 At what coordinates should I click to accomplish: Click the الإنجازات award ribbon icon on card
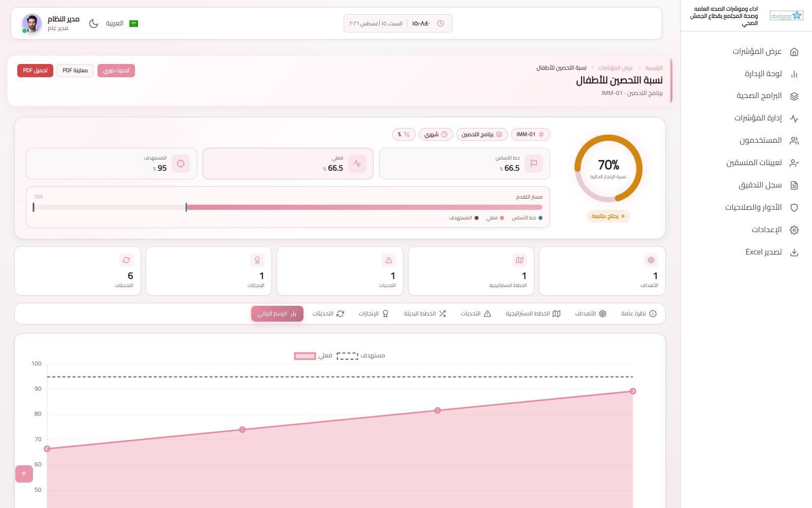(x=257, y=260)
